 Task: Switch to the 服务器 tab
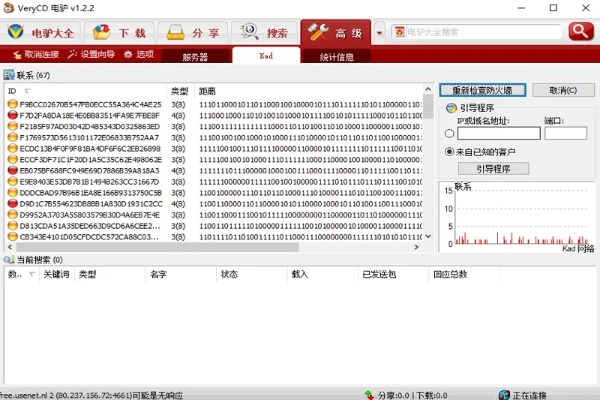(196, 57)
